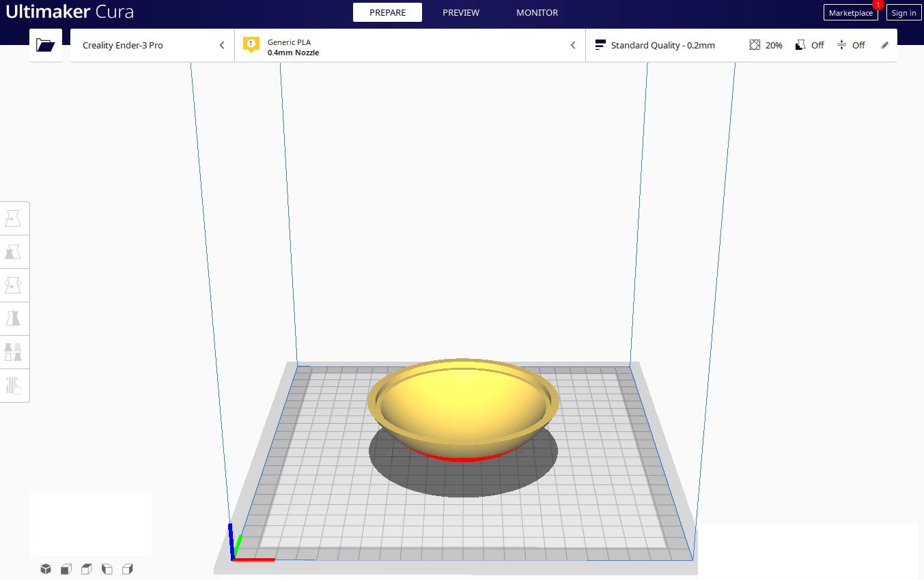Select the Move tool in left toolbar
The image size is (924, 580).
pyautogui.click(x=14, y=218)
